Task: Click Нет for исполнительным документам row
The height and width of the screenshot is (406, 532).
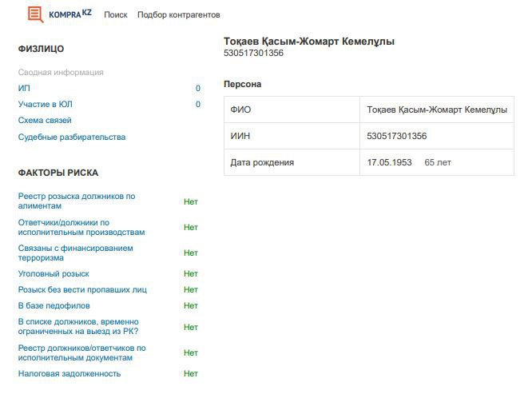Action: [191, 352]
